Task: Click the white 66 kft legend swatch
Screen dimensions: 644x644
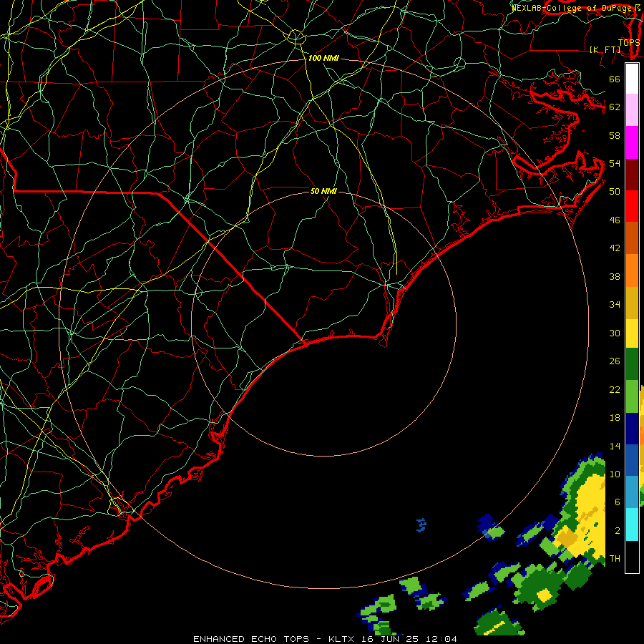Action: click(632, 79)
